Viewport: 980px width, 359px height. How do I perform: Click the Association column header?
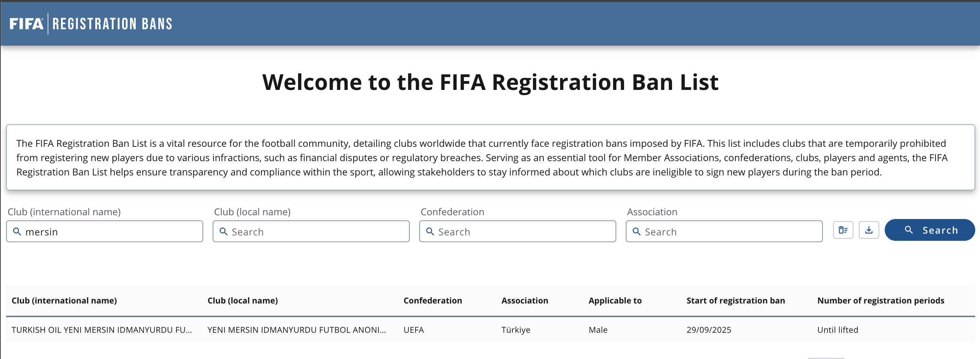(525, 301)
